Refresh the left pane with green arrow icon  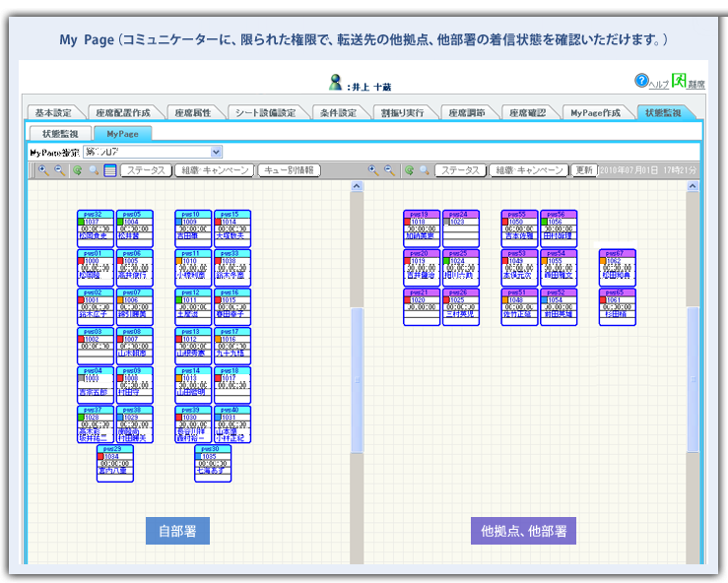pos(78,170)
